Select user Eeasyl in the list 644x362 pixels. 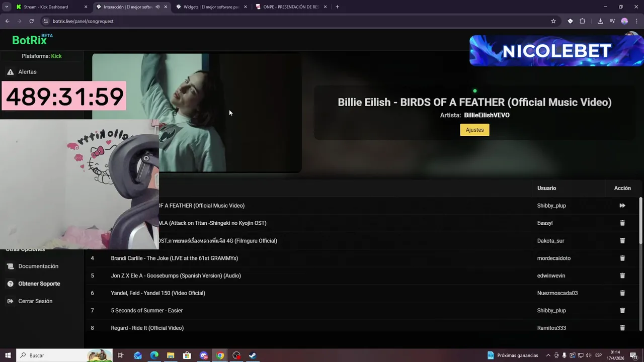click(x=545, y=223)
